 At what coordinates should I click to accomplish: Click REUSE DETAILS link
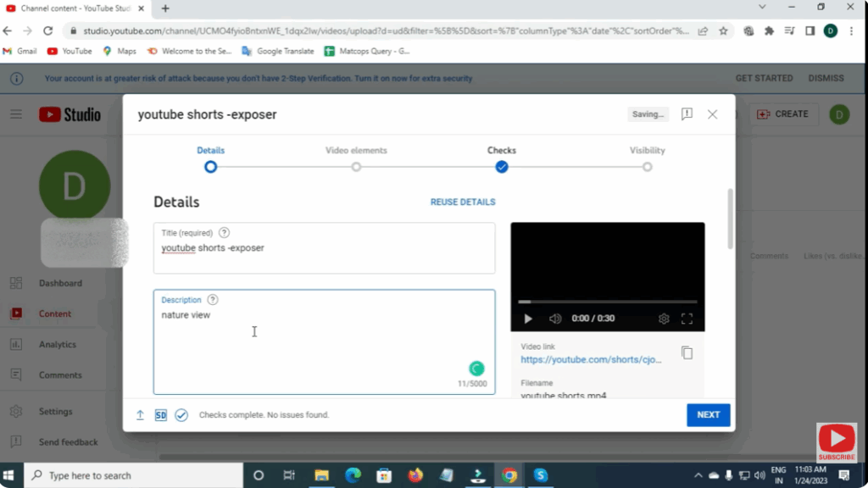[x=463, y=202]
